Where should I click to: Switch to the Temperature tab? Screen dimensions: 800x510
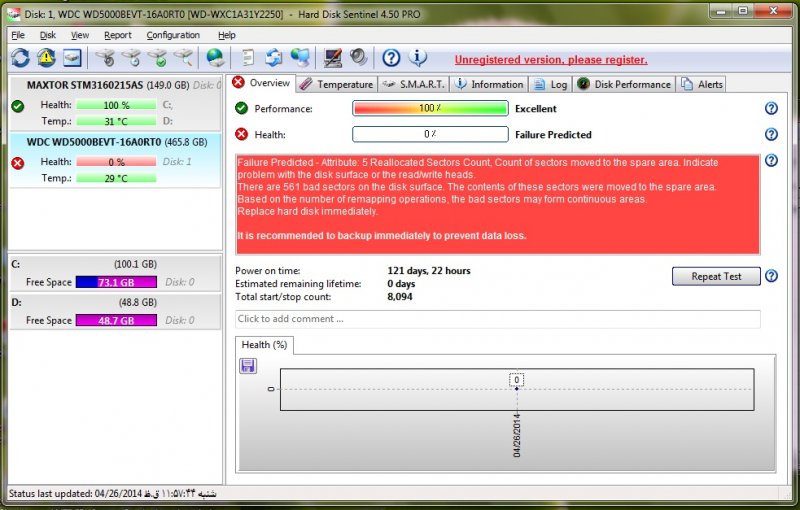[x=336, y=84]
